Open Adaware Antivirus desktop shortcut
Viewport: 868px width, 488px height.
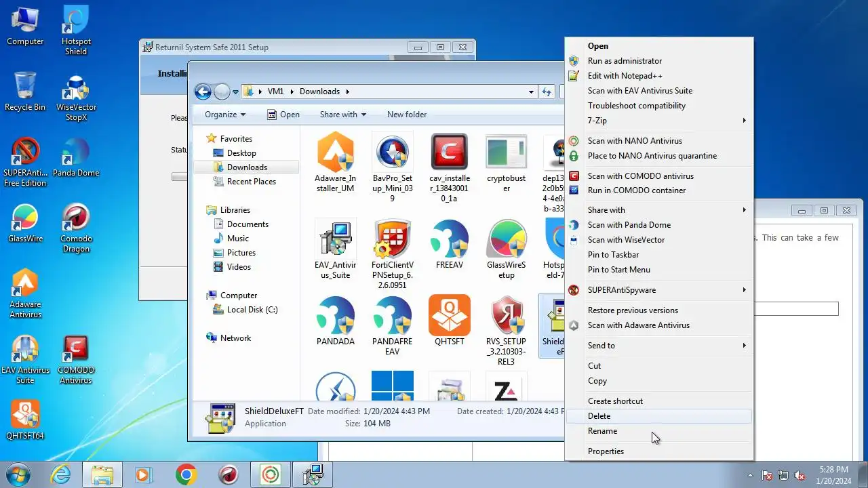coord(25,294)
